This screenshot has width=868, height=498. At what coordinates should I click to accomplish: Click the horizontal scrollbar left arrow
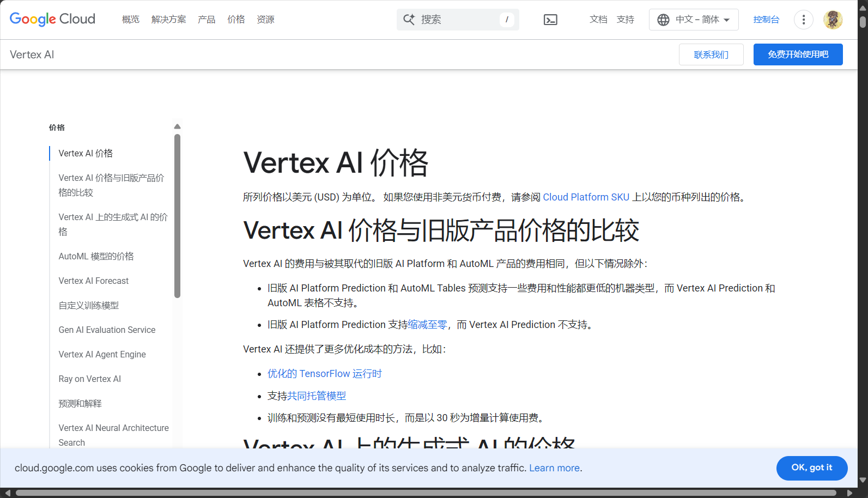[7, 493]
